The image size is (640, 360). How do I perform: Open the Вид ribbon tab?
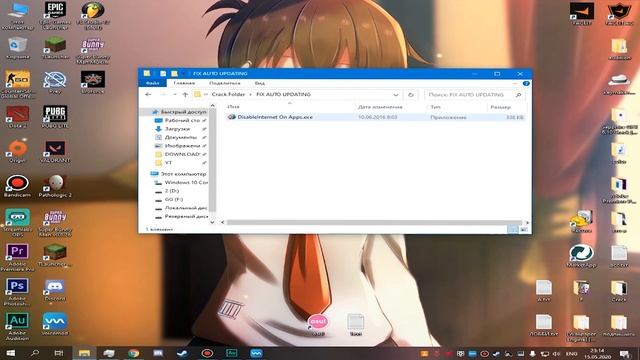click(x=260, y=83)
